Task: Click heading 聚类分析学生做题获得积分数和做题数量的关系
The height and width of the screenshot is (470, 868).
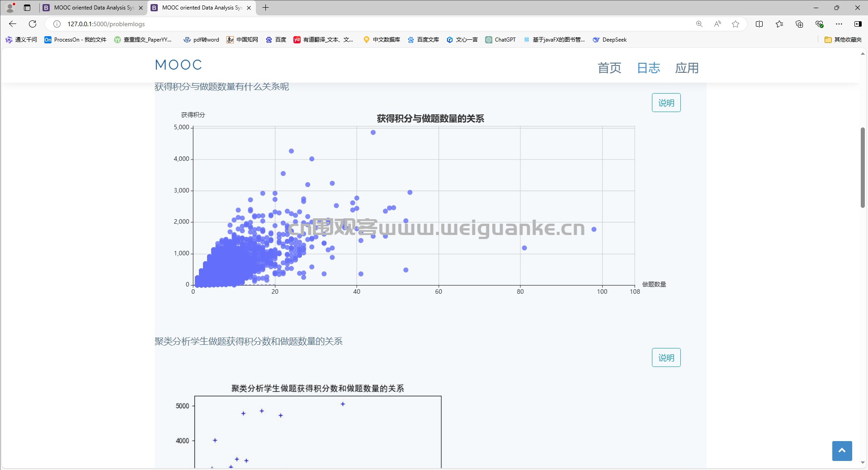Action: pyautogui.click(x=248, y=341)
